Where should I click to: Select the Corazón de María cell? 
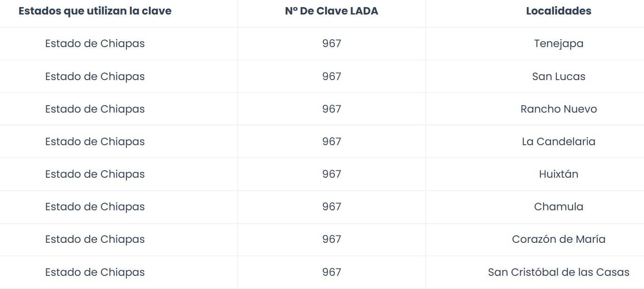(x=559, y=239)
